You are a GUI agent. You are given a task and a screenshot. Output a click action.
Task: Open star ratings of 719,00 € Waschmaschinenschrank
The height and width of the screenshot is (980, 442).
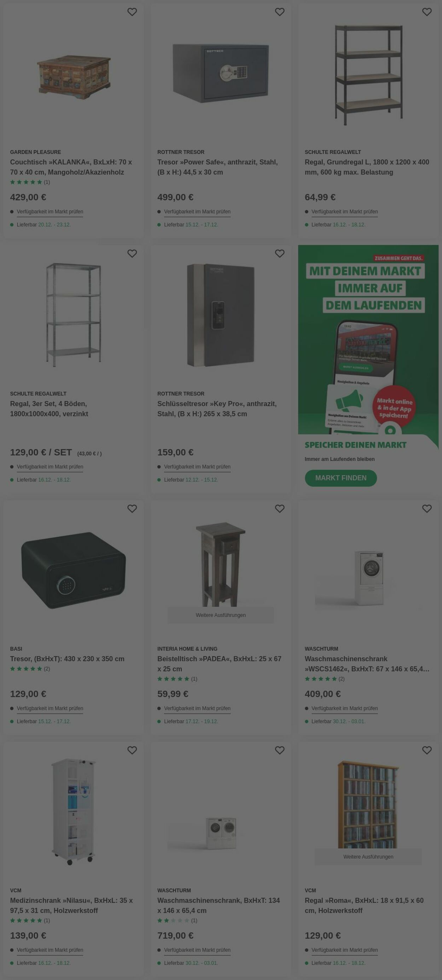point(177,920)
